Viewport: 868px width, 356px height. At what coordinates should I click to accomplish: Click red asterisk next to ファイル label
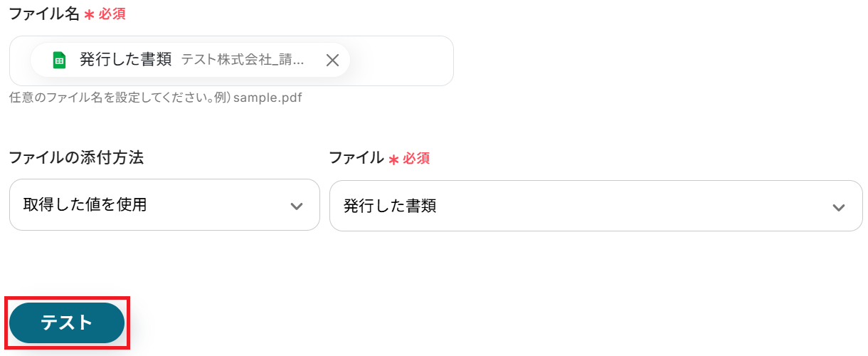click(393, 159)
